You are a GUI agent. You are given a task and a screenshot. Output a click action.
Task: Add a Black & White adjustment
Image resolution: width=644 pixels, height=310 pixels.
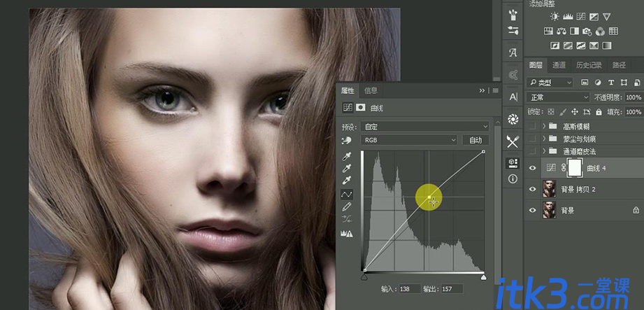(574, 31)
